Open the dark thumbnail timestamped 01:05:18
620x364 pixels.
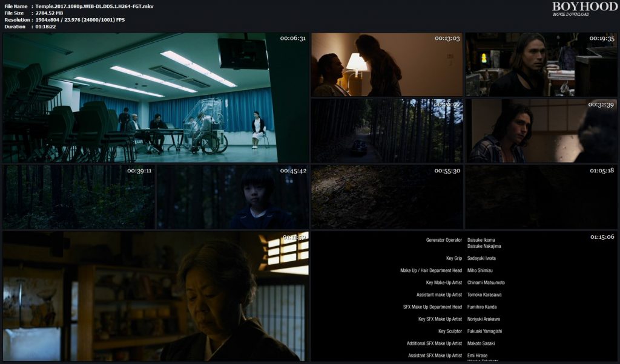point(541,197)
